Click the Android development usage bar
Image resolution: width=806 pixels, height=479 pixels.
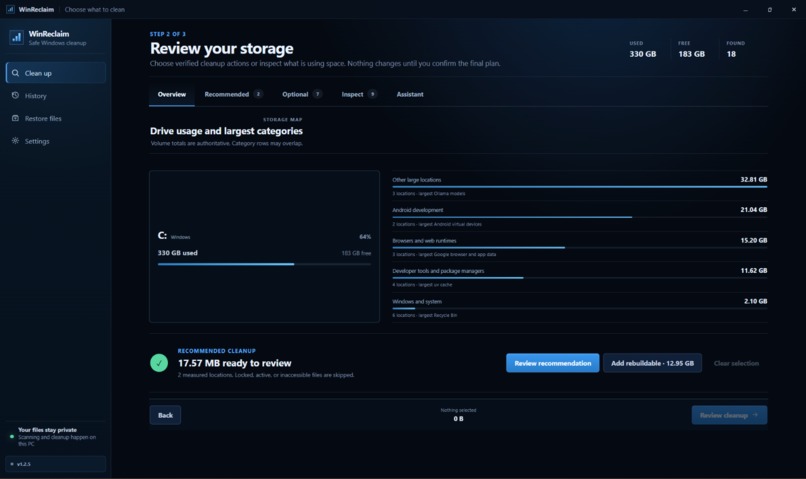tap(579, 217)
